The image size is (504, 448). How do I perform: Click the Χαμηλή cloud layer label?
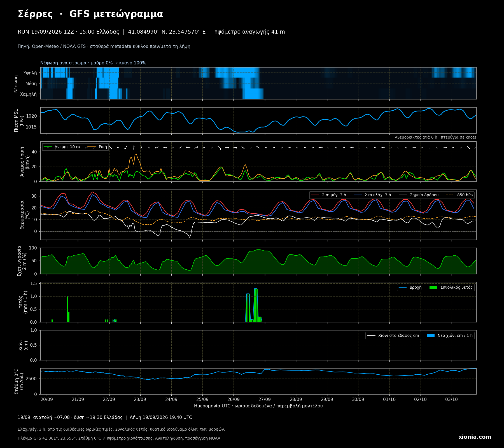(x=28, y=94)
